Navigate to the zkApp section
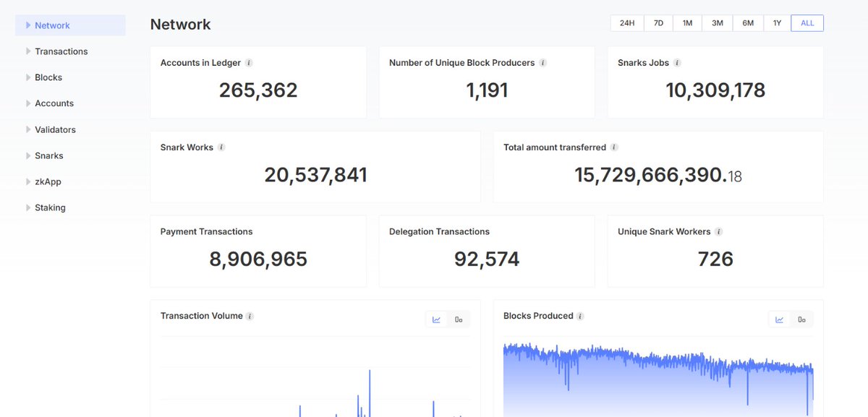868x417 pixels. pyautogui.click(x=48, y=181)
